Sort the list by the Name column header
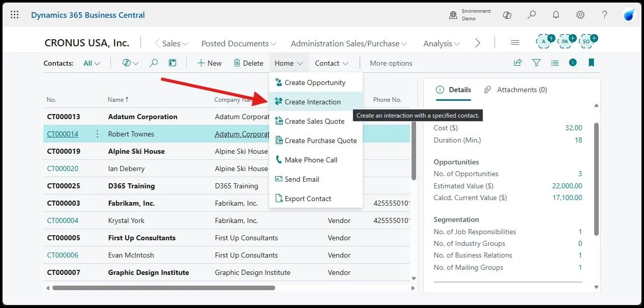644x308 pixels. coord(118,100)
